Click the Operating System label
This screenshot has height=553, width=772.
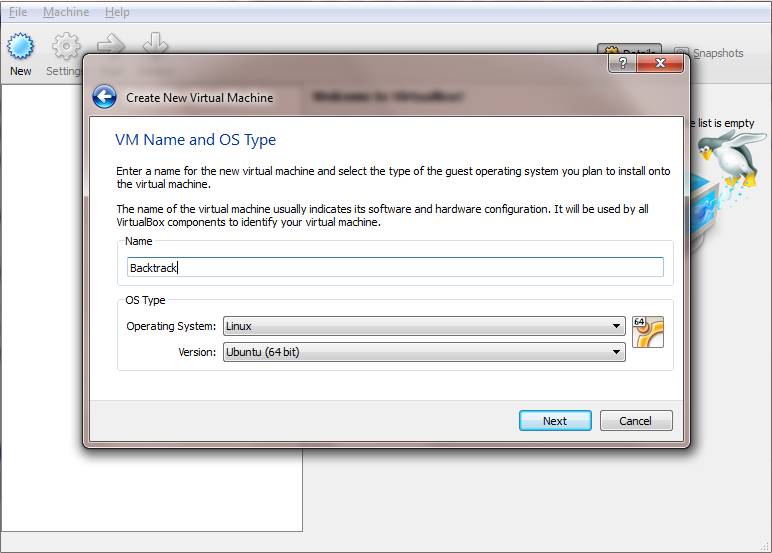pyautogui.click(x=171, y=326)
